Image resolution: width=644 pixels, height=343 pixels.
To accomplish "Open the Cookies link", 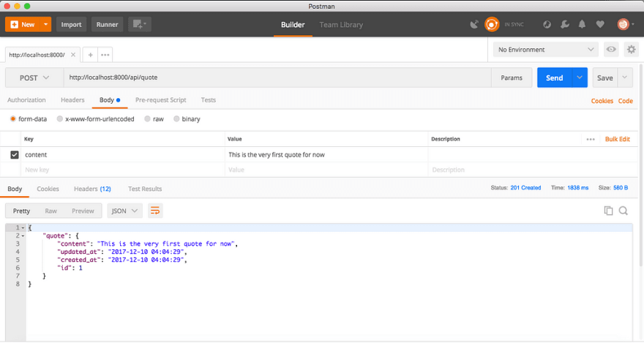I will (602, 101).
